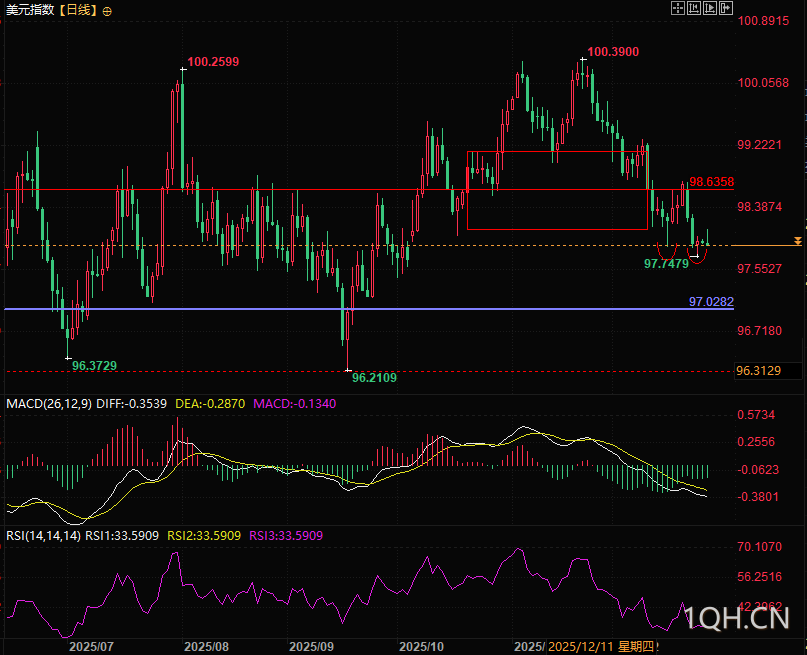The height and width of the screenshot is (655, 807).
Task: Click the 96.3729 low price label
Action: click(x=94, y=366)
